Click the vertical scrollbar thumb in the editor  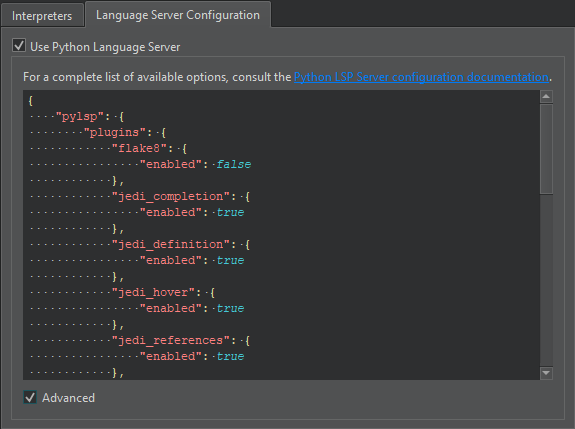pos(546,148)
